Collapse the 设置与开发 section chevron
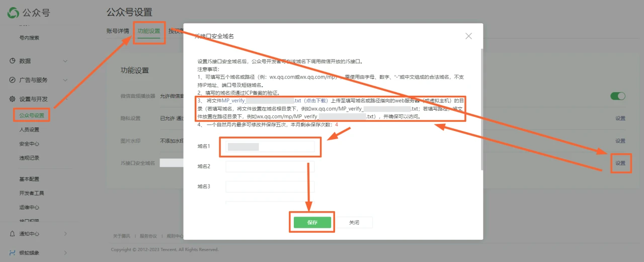Image resolution: width=644 pixels, height=262 pixels. [x=65, y=99]
